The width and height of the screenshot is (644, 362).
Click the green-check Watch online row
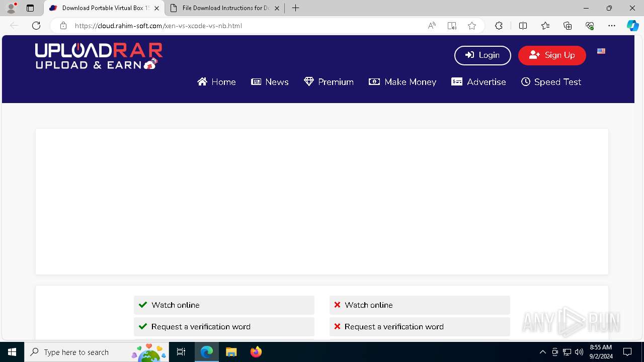pos(224,305)
